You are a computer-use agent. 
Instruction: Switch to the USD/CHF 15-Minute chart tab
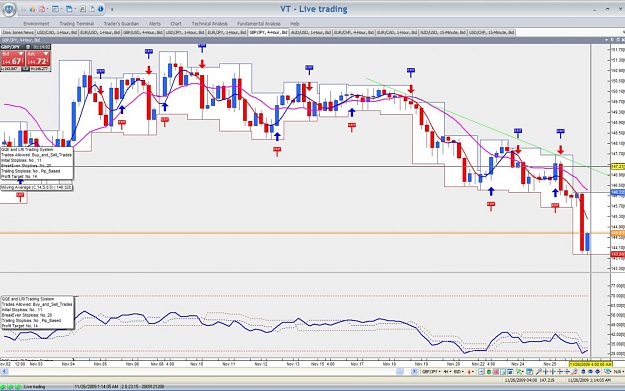click(x=492, y=32)
